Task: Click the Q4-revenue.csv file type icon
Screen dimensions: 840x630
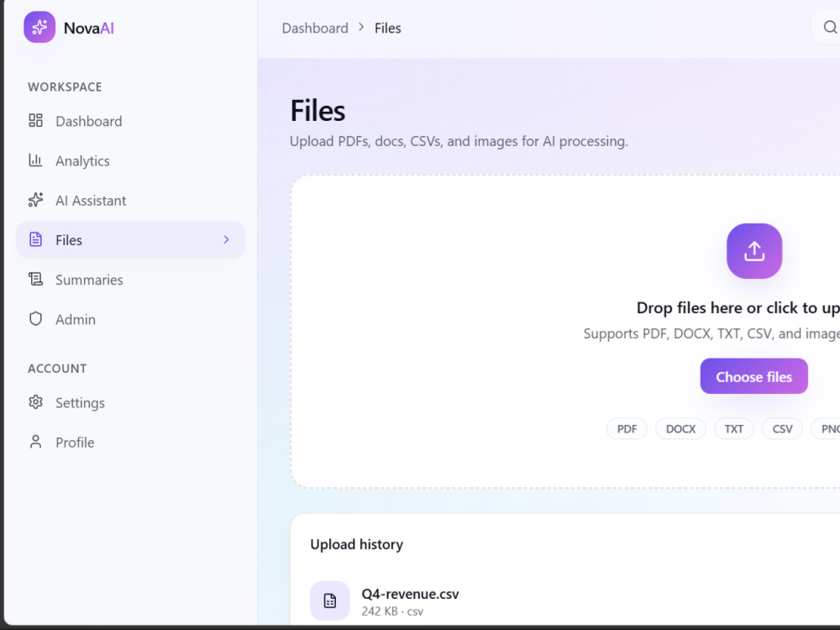Action: click(330, 601)
